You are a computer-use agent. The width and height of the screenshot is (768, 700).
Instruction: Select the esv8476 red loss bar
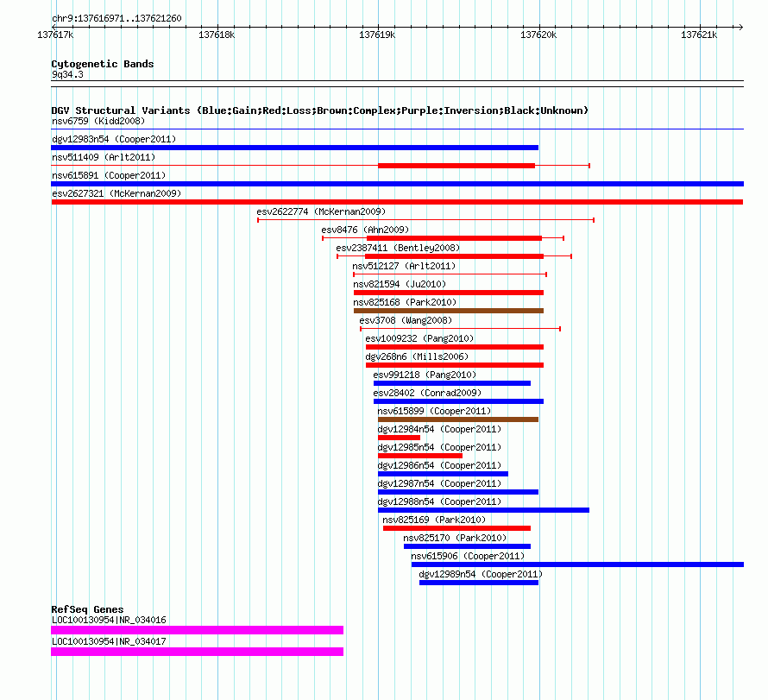[x=454, y=238]
